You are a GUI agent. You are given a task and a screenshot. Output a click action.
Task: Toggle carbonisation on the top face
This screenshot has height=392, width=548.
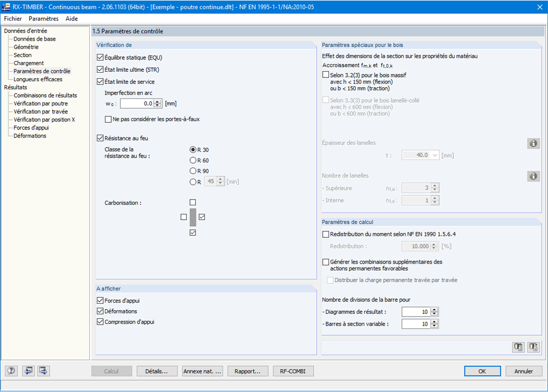(x=193, y=202)
